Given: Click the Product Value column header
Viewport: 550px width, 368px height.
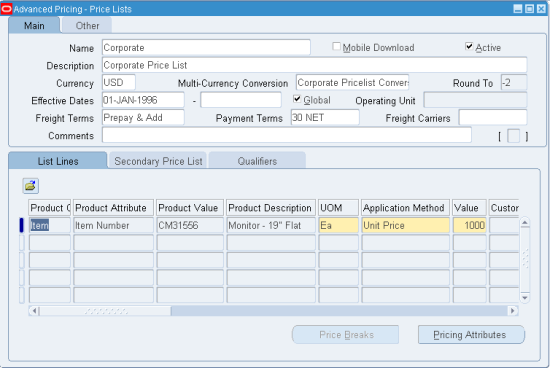Looking at the screenshot, I should [x=190, y=208].
